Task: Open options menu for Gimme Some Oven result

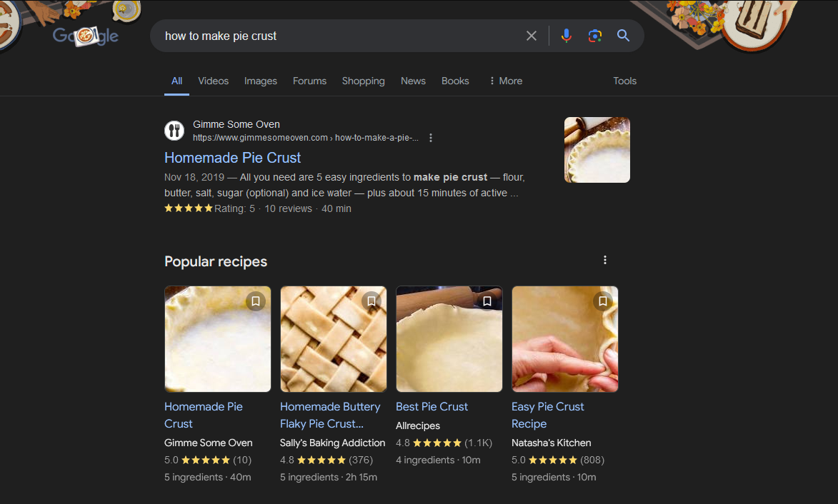Action: 431,138
